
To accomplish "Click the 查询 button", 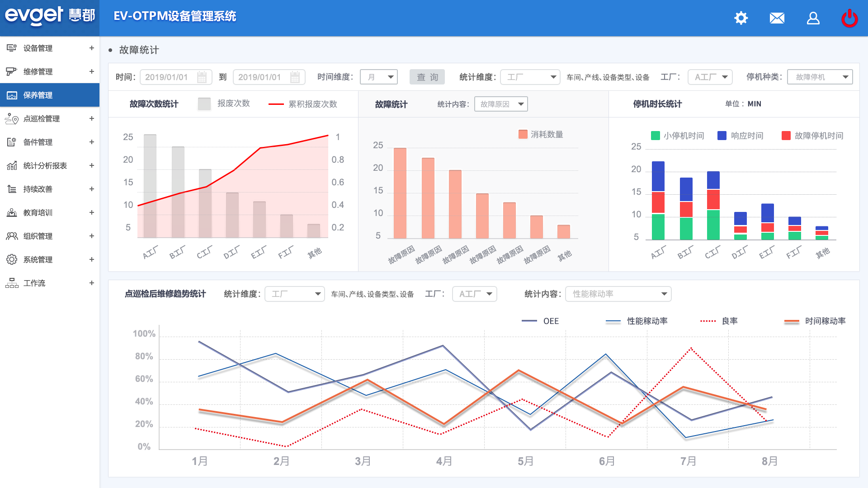I will (x=427, y=77).
